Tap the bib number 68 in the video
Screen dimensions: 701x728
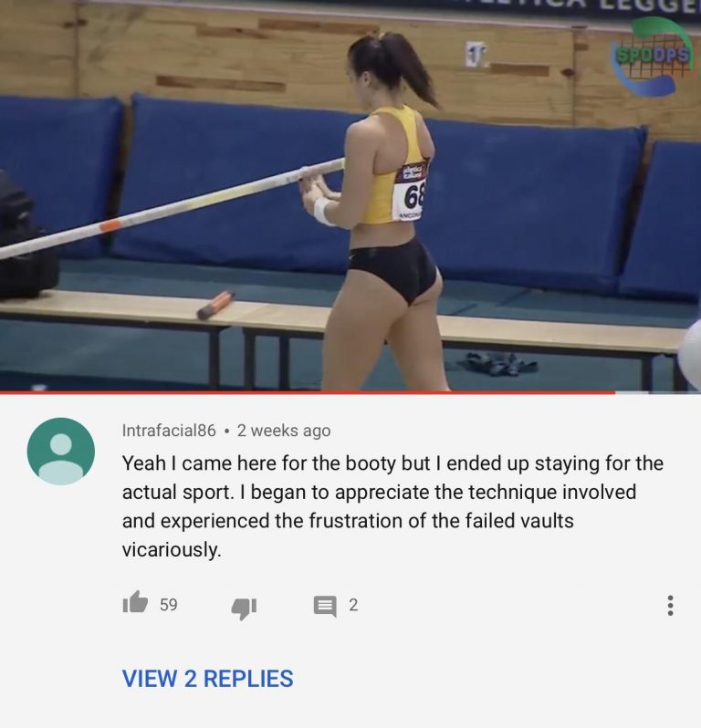(413, 198)
